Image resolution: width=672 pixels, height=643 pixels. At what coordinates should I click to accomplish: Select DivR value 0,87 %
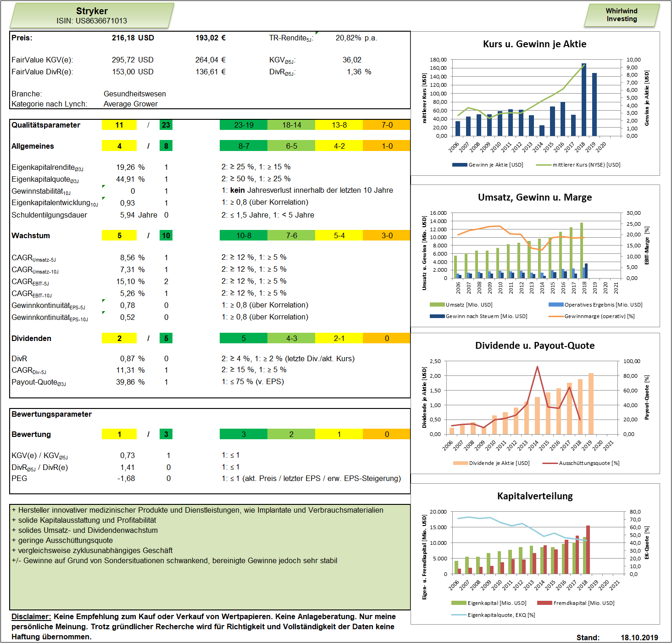pos(132,358)
